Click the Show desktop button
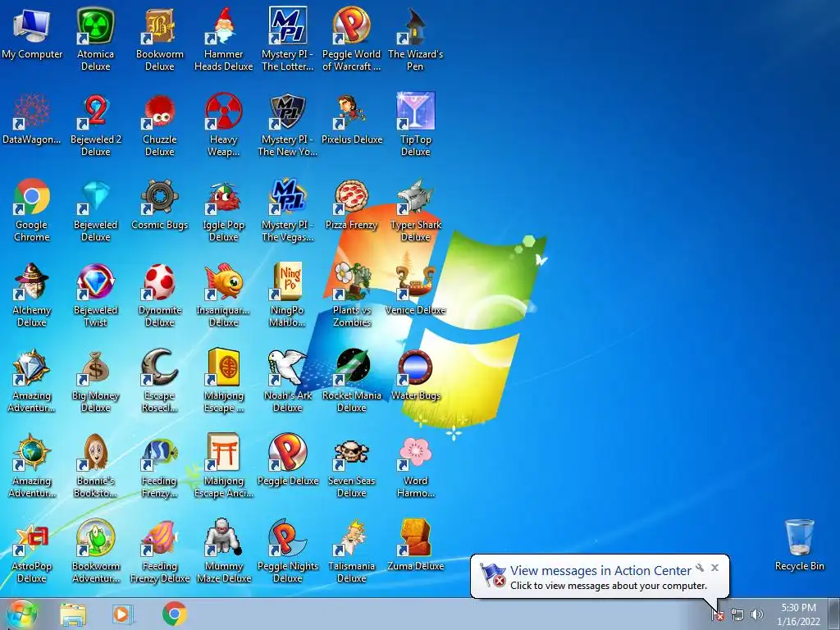Viewport: 840px width, 630px height. (834, 614)
